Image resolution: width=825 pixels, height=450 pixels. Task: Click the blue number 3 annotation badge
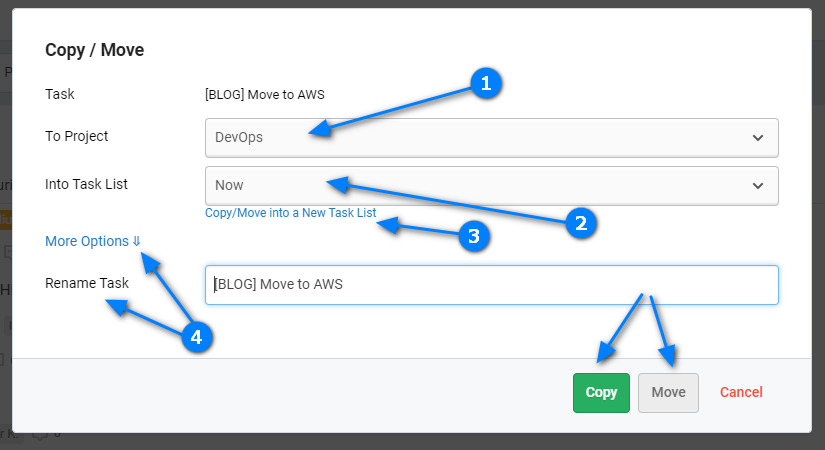(x=474, y=236)
